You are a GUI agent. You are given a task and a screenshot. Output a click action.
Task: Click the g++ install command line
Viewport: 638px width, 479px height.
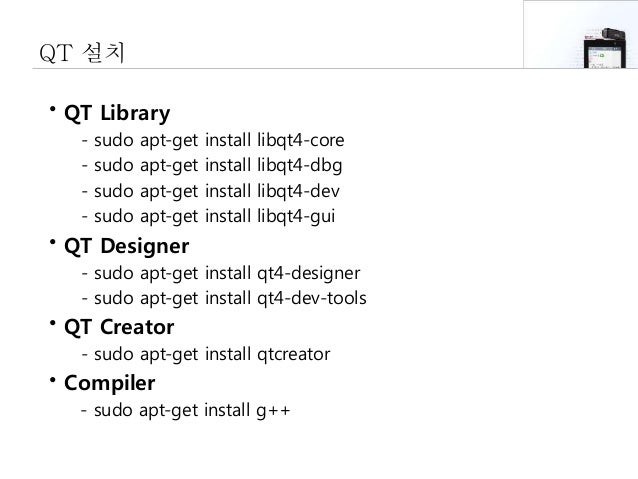click(186, 410)
